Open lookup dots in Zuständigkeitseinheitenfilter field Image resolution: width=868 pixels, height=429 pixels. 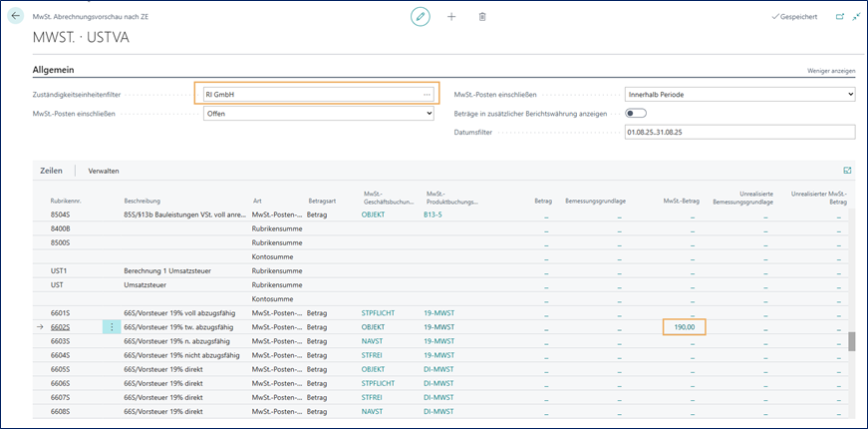428,95
